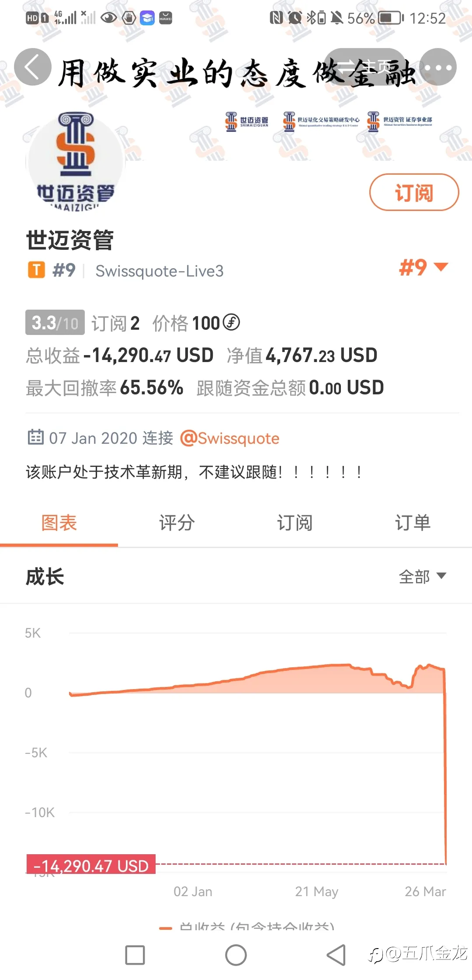Tap the back arrow icon
Viewport: 472px width, 980px height.
click(33, 67)
